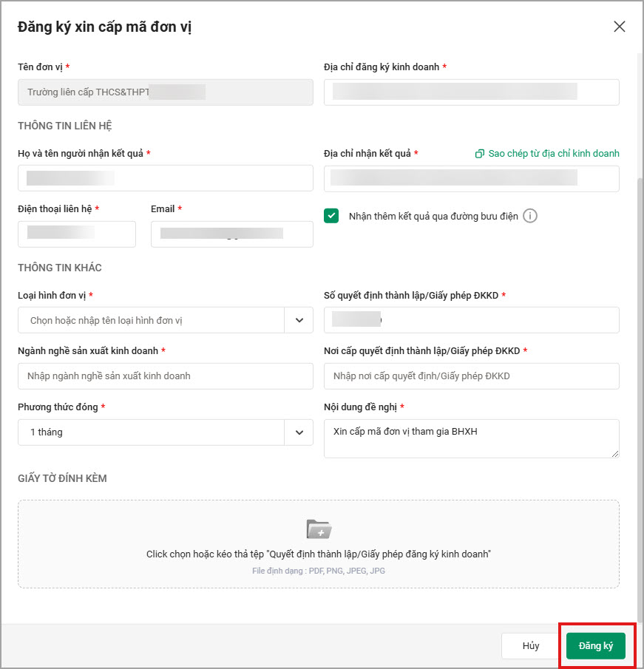Viewport: 644px width, 669px height.
Task: Click the attachment file drop zone text
Action: (x=319, y=554)
